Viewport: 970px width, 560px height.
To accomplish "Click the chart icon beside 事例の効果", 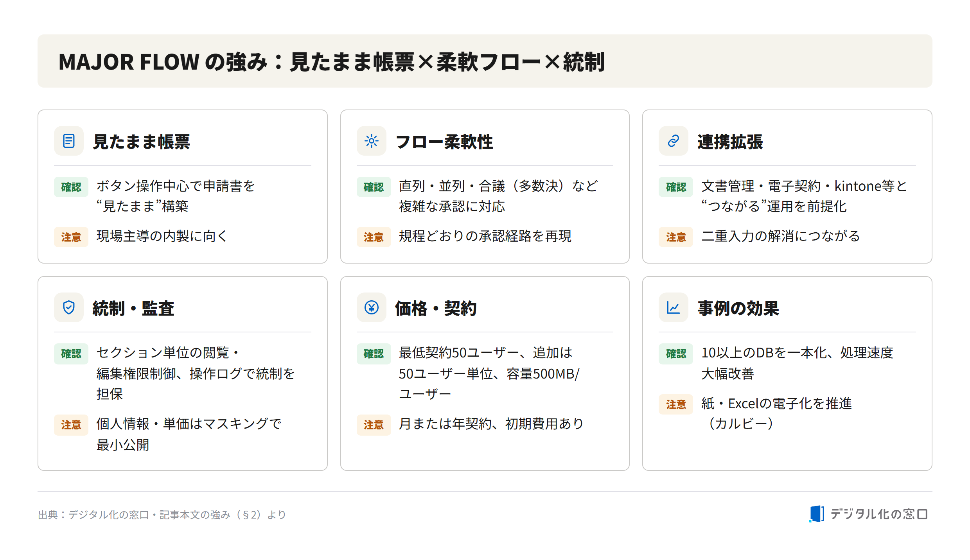I will (x=673, y=307).
